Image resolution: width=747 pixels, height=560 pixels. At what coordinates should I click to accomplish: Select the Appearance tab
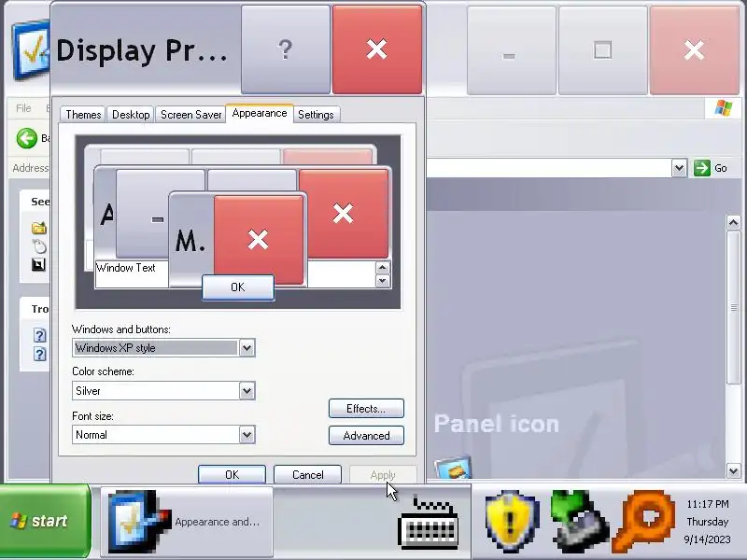pos(260,113)
